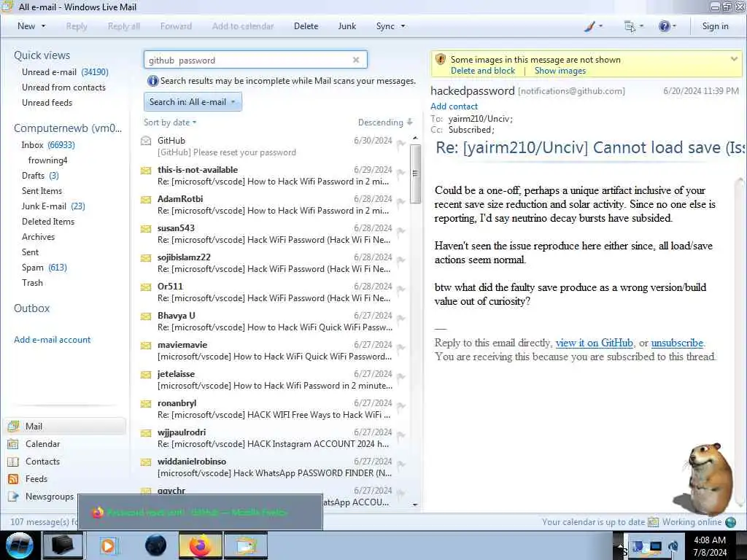Image resolution: width=747 pixels, height=560 pixels.
Task: Click the Contacts icon in navigation pane
Action: point(13,462)
